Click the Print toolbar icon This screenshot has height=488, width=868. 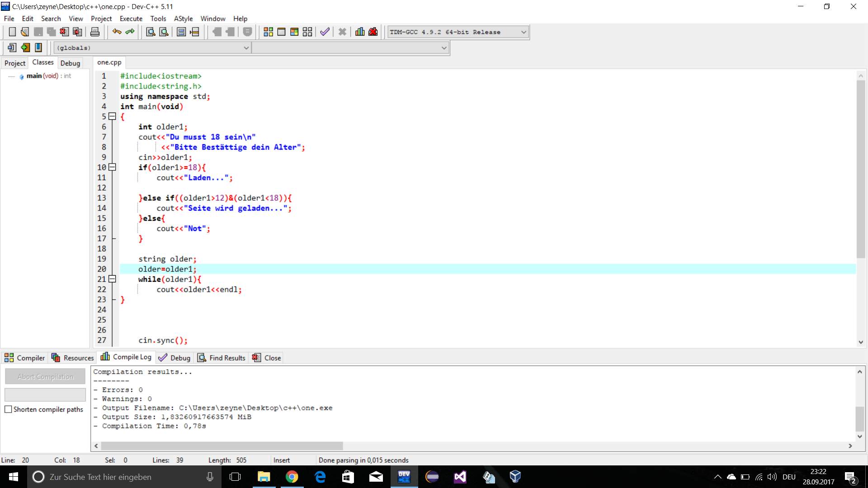coord(95,32)
